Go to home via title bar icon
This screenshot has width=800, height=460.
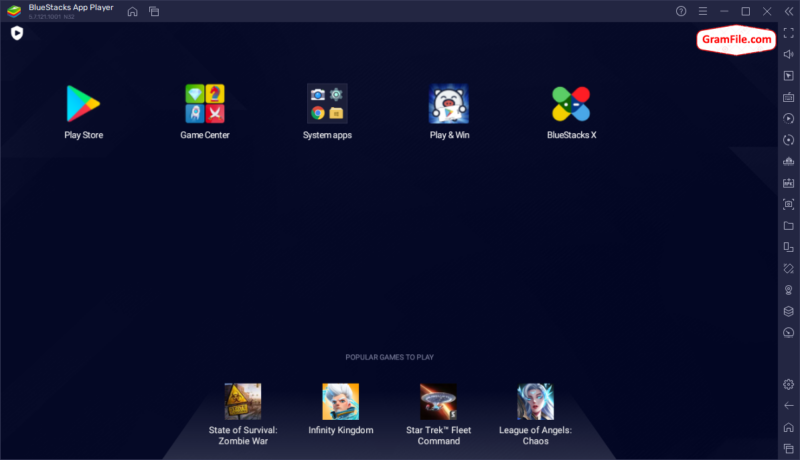[133, 11]
